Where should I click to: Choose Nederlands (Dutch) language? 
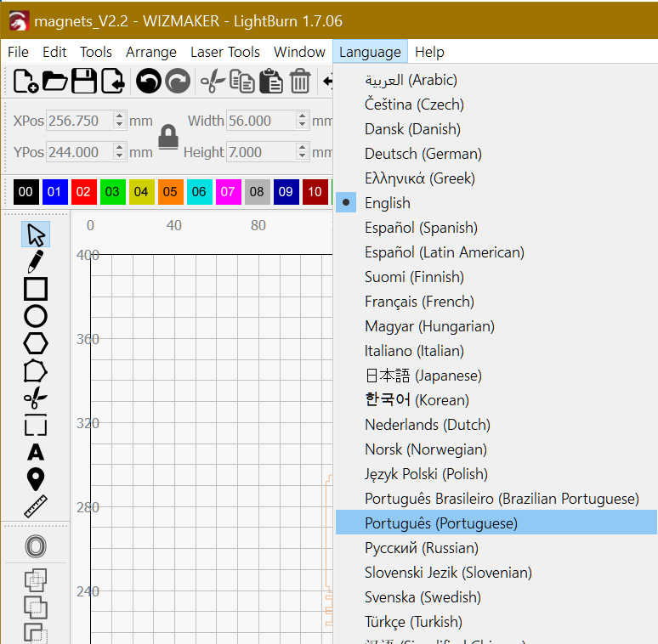[x=496, y=425]
